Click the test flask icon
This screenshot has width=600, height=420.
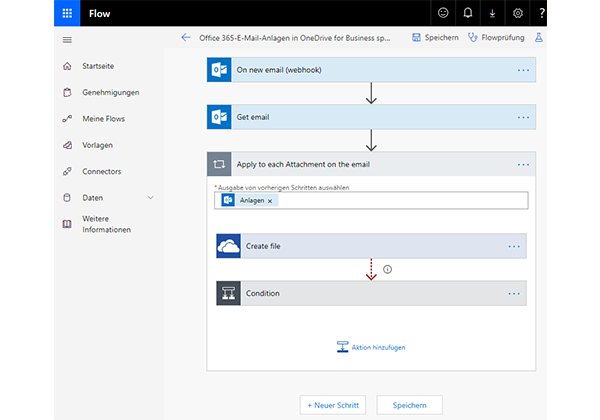pos(538,37)
